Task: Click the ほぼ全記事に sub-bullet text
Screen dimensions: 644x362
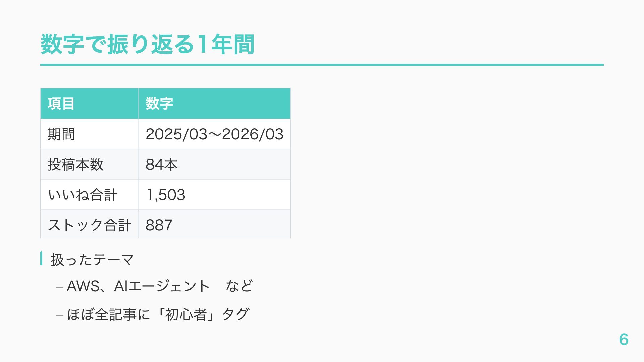Action: click(x=108, y=315)
